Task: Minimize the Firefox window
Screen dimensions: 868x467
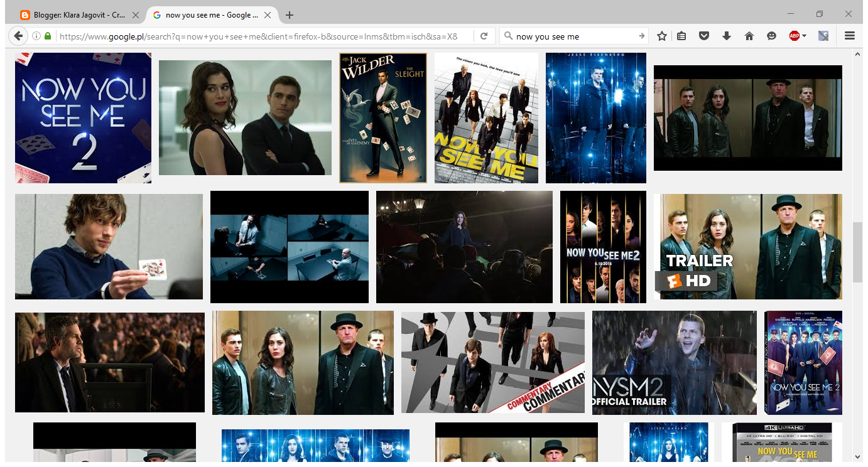Action: click(x=791, y=14)
